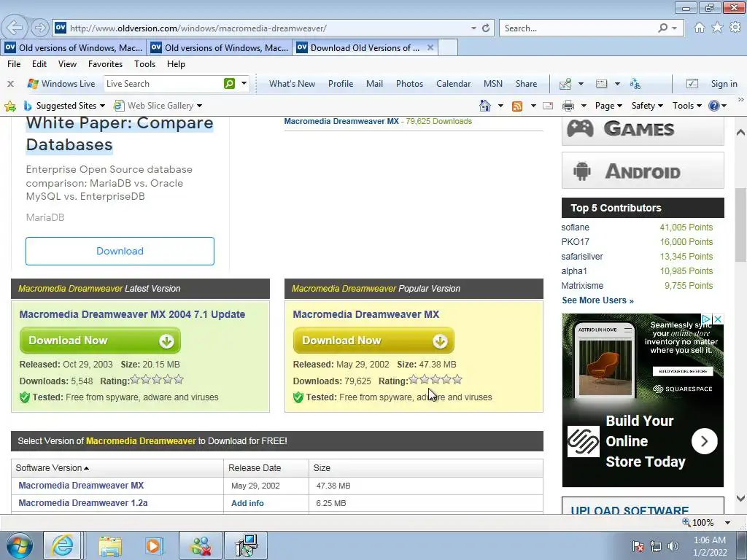Click the orange RSS feeds icon
Viewport: 747px width, 560px height.
[517, 106]
